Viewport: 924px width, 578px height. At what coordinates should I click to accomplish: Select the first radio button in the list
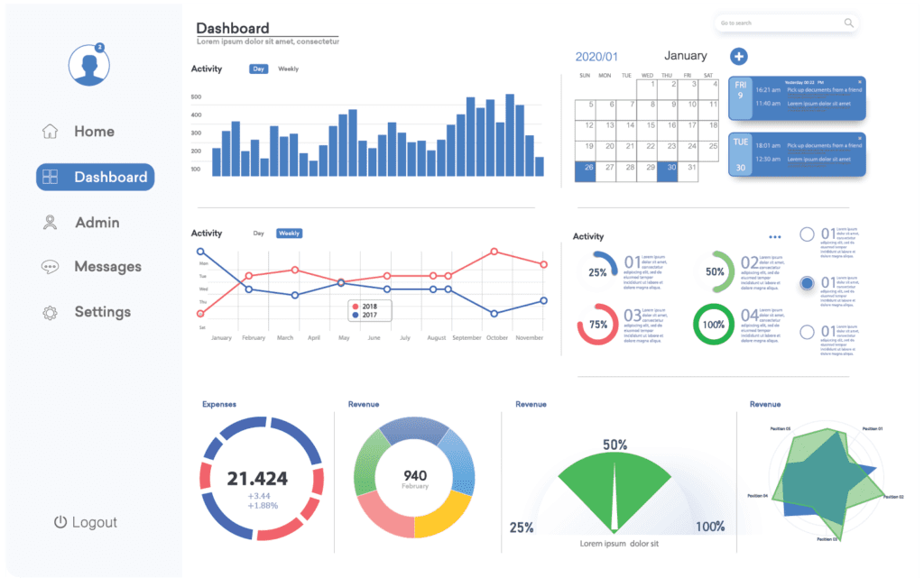807,234
